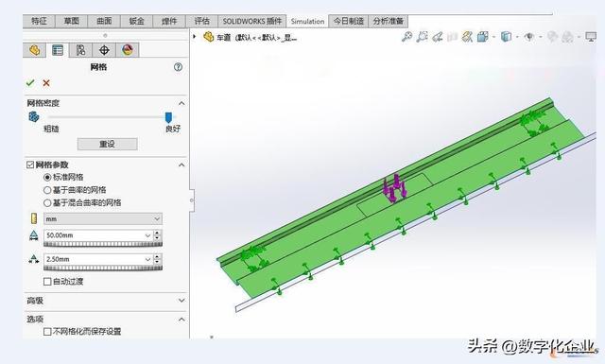Select the Simulation tab

307,21
